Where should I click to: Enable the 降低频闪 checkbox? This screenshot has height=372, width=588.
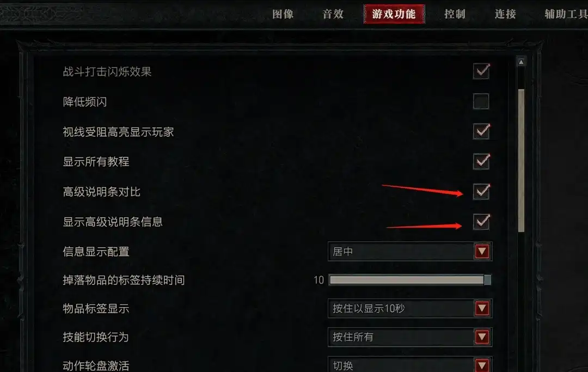click(481, 101)
